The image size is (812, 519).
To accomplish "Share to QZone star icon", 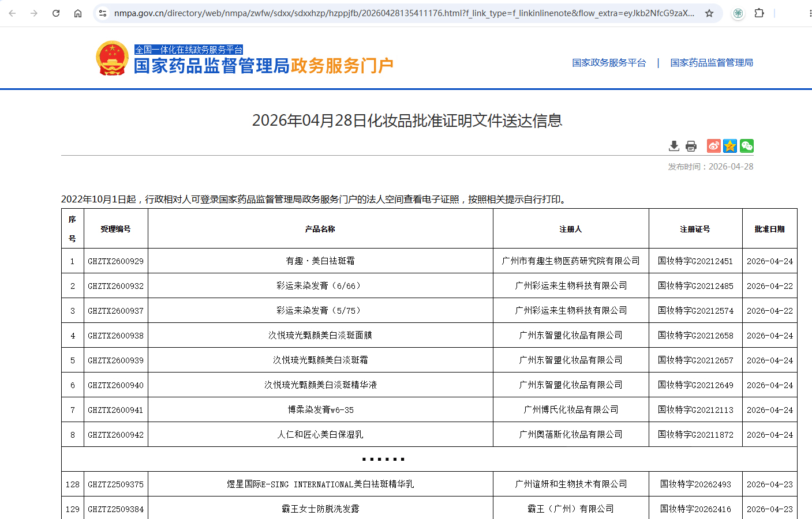I will [x=730, y=146].
